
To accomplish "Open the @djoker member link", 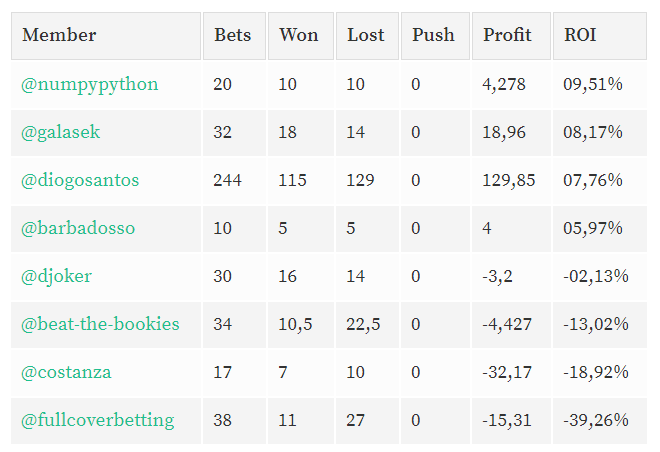I will [56, 276].
